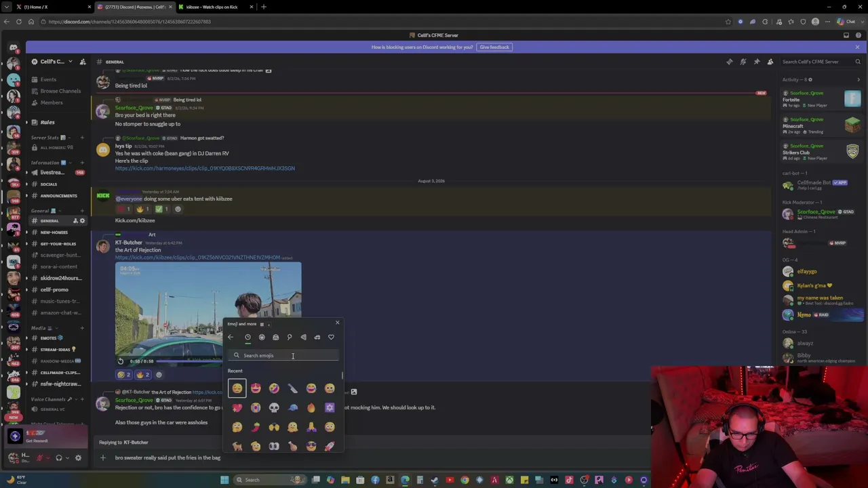The width and height of the screenshot is (868, 488).
Task: Dismiss the blocking feedback banner
Action: pos(857,47)
